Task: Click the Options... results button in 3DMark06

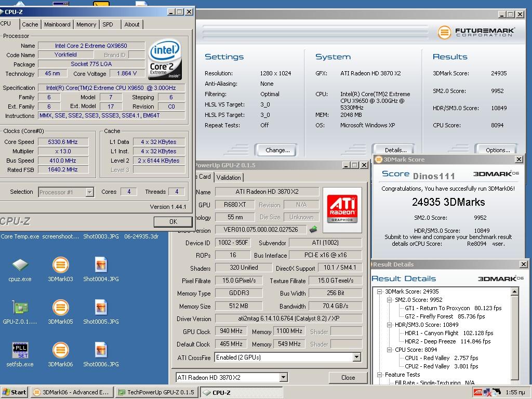Action: [497, 150]
